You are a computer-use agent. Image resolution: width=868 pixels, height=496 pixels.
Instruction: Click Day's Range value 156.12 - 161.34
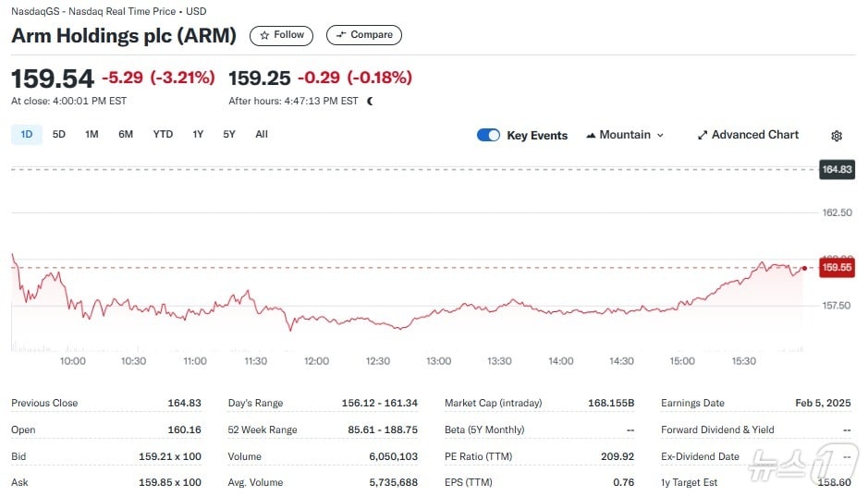380,403
